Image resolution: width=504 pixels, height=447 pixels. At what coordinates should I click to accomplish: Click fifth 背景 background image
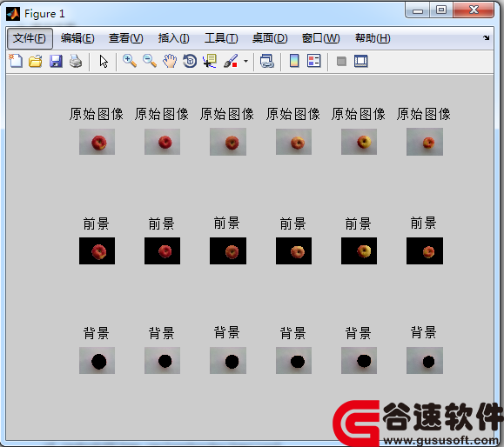click(359, 360)
